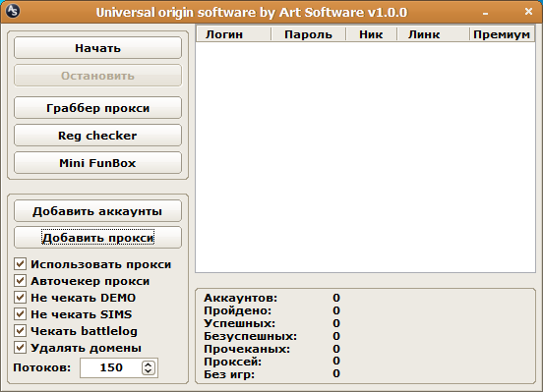Click the Премиум column header
This screenshot has width=543, height=392.
pyautogui.click(x=502, y=34)
